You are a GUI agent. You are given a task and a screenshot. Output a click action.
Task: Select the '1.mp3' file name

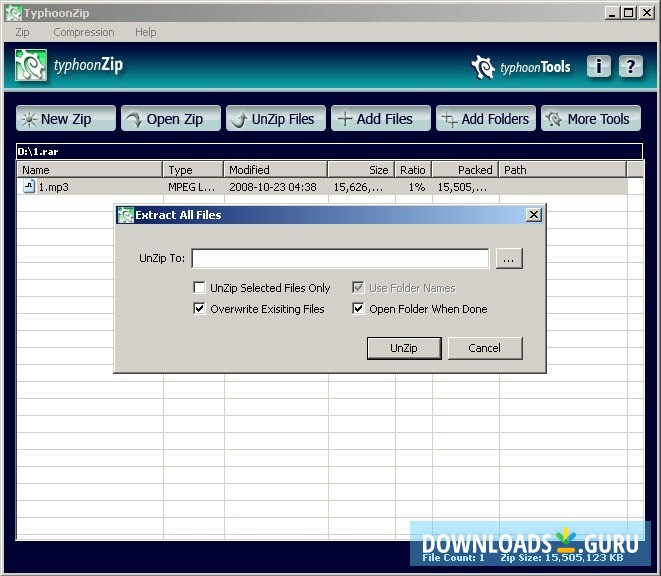tap(54, 187)
